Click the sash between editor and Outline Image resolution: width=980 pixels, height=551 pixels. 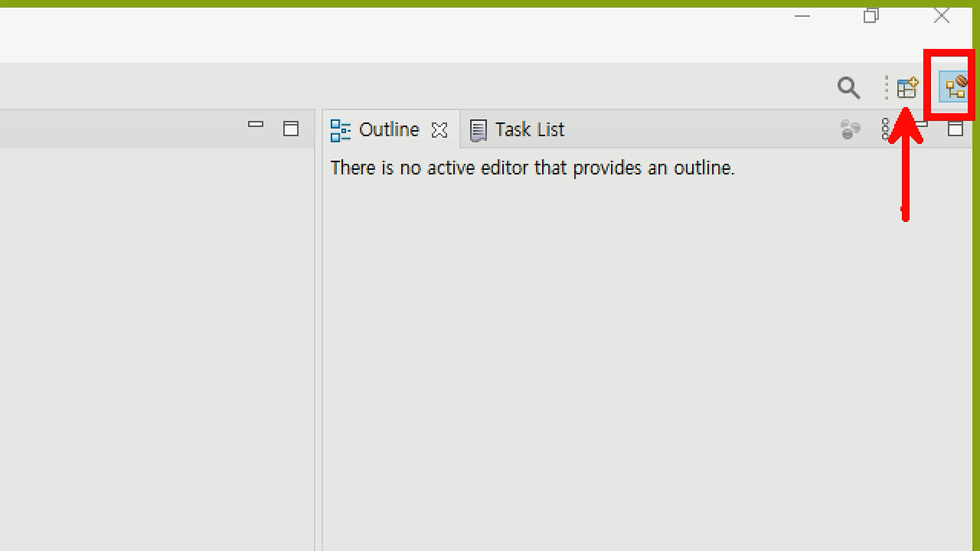click(x=318, y=332)
